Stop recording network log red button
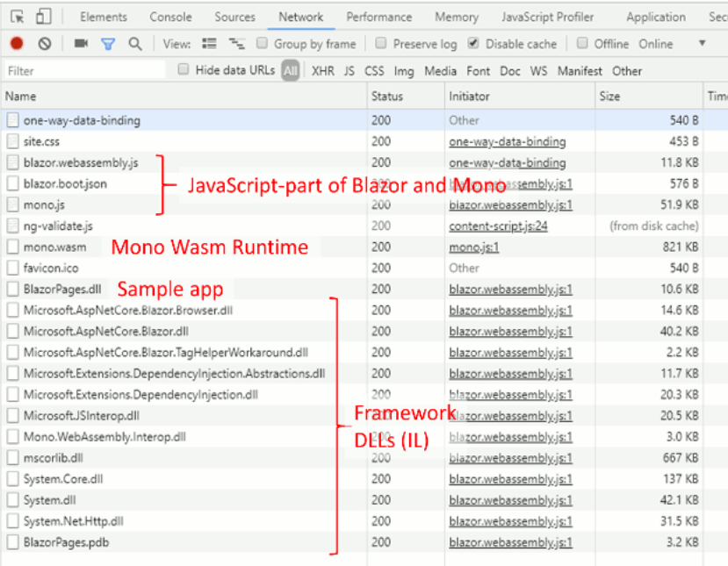The width and height of the screenshot is (728, 566). [x=17, y=44]
